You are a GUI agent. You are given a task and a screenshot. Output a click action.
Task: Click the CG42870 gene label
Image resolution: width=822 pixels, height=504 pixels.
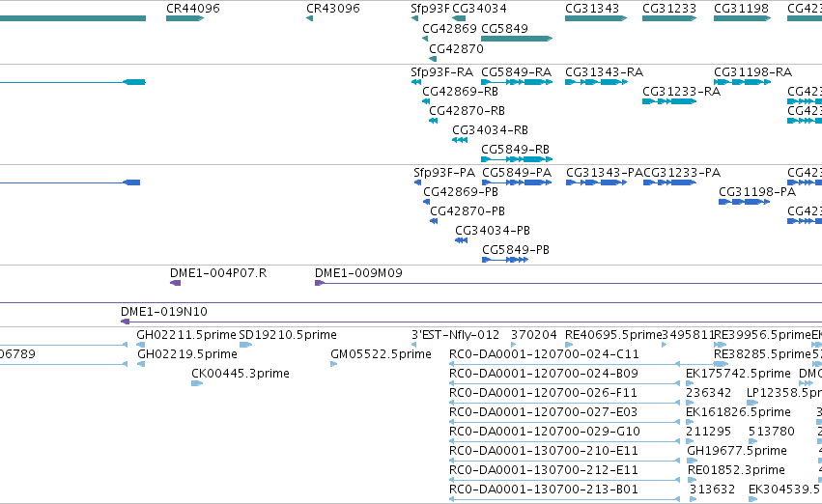click(456, 48)
